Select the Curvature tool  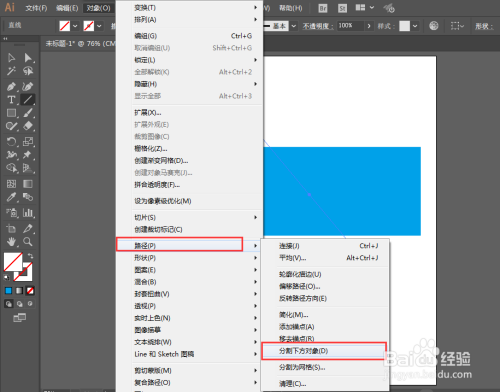click(x=28, y=86)
